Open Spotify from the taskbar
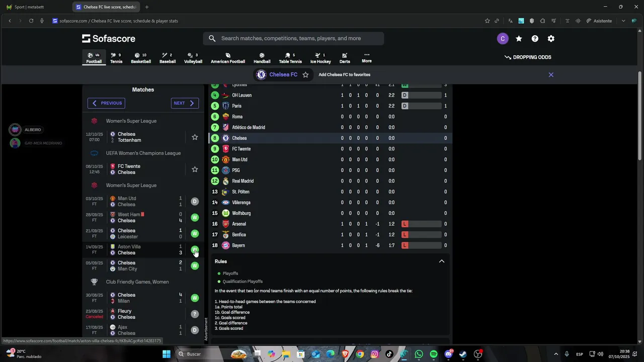Viewport: 644px width, 362px height. pos(434,354)
